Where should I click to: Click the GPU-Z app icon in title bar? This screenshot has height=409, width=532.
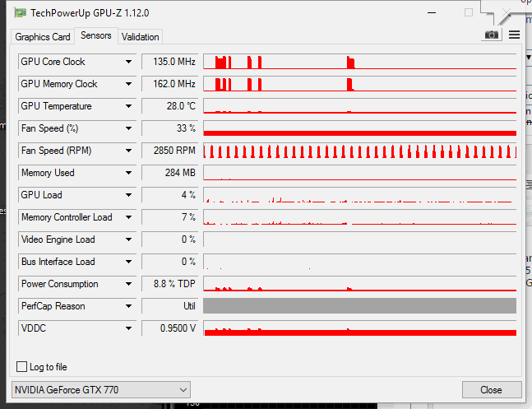coord(20,13)
